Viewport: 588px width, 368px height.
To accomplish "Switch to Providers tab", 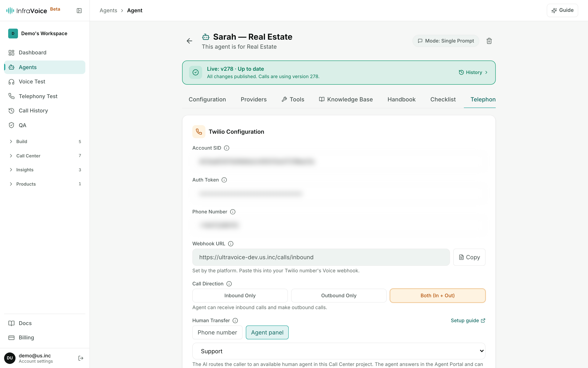I will tap(253, 99).
